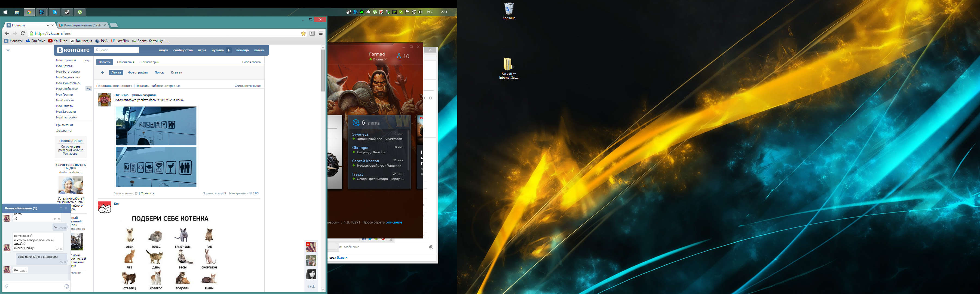Expand the В сети status dropdown

point(380,60)
